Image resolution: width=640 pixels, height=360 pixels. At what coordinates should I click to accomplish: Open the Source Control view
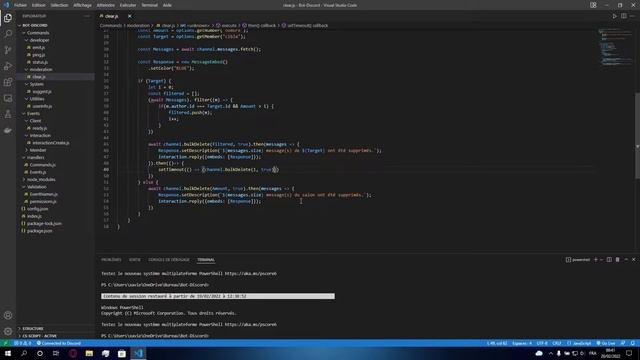[8, 50]
